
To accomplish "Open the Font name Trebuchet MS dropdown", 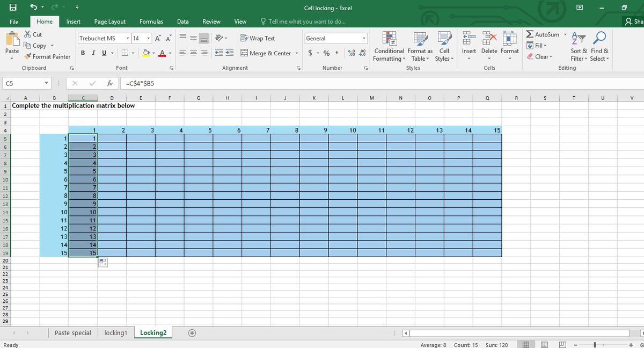I will [x=128, y=38].
